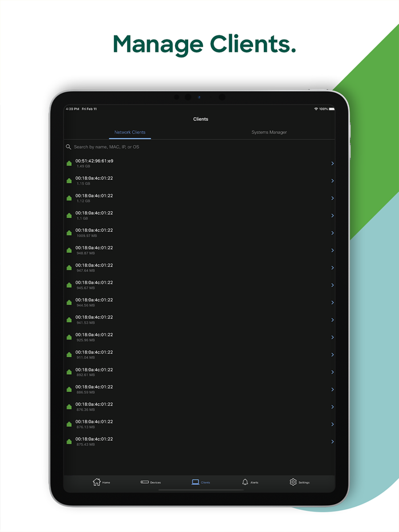Open details chevron for the 941.53 MB client
The height and width of the screenshot is (532, 399).
[332, 320]
